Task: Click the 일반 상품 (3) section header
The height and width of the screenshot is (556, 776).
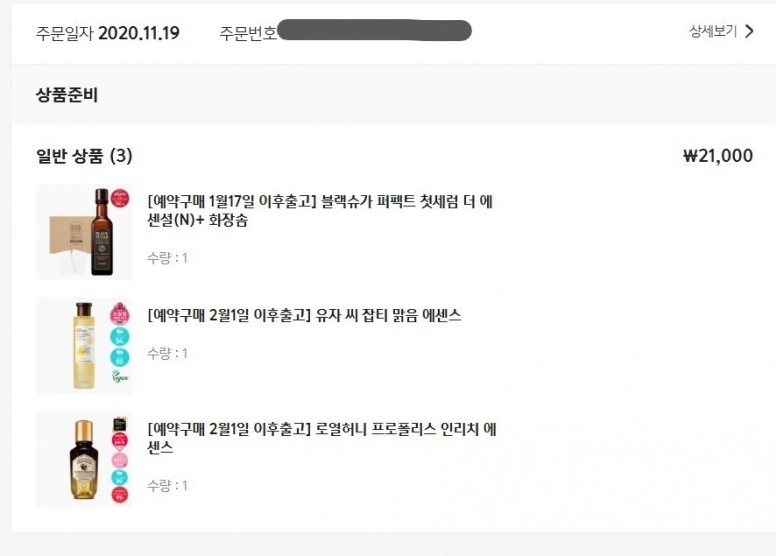Action: tap(84, 156)
